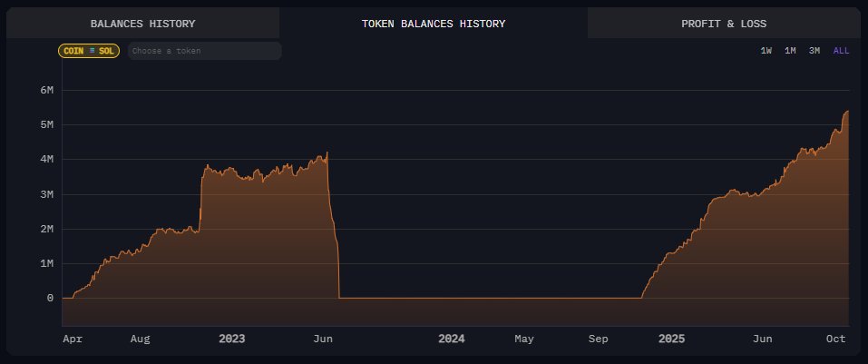Click the 2M y-axis label
This screenshot has height=364, width=868.
coord(47,229)
